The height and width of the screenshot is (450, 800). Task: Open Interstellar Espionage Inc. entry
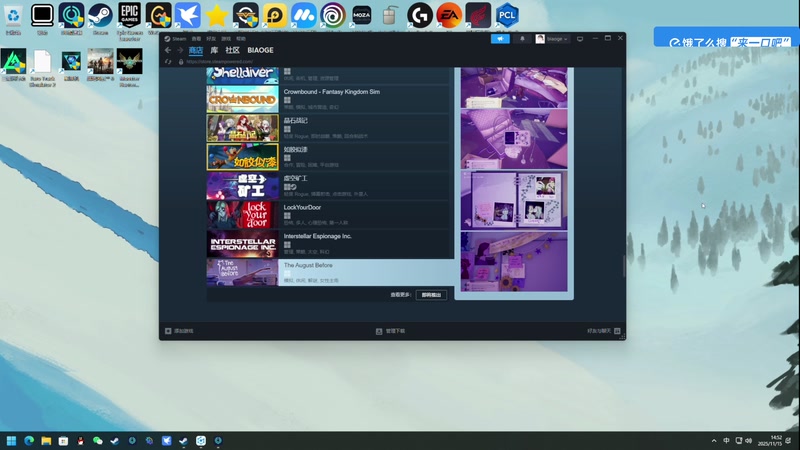pos(329,244)
